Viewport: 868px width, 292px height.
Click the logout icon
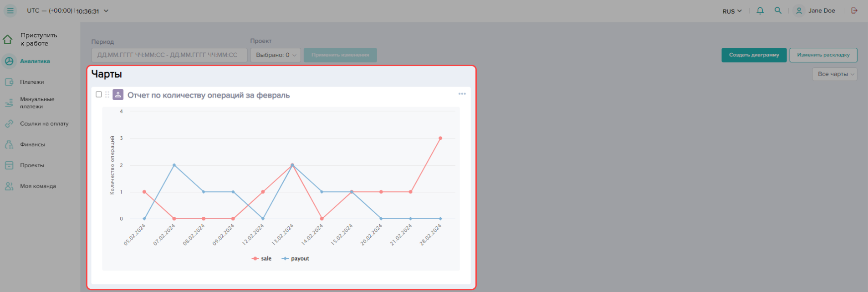tap(854, 10)
